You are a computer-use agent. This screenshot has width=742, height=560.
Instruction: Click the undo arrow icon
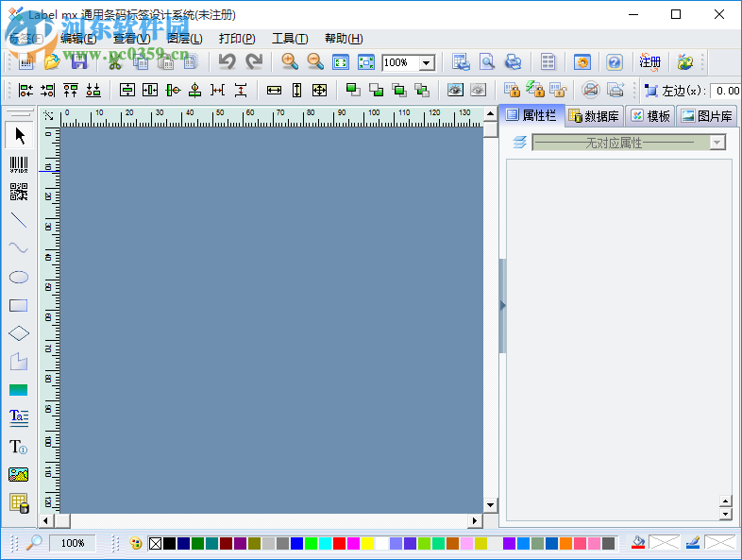click(228, 62)
